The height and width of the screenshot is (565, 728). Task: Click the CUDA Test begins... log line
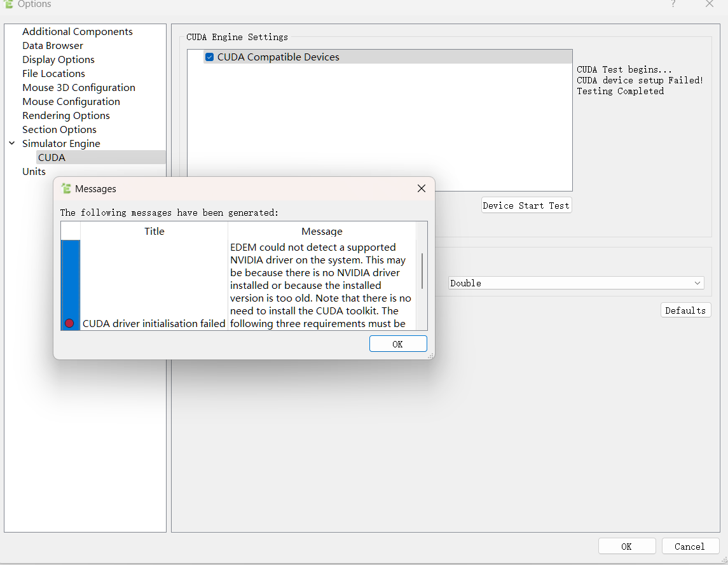tap(624, 69)
